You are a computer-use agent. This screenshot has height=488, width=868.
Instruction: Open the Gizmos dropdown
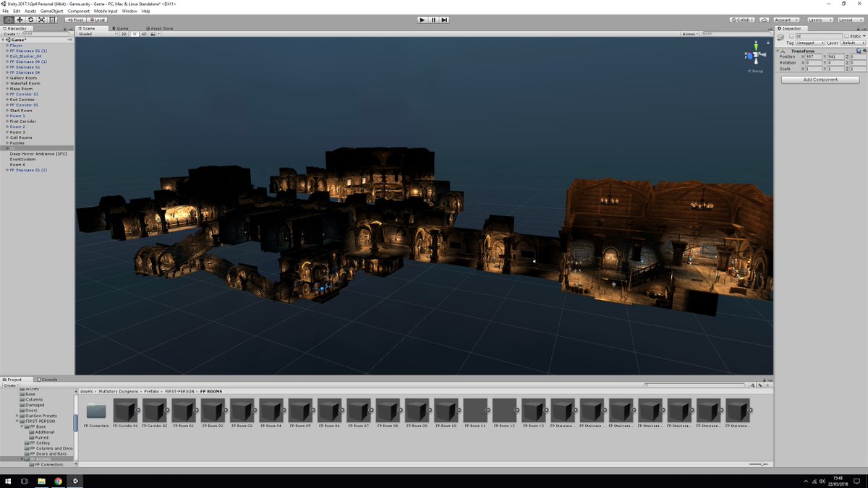pos(690,34)
